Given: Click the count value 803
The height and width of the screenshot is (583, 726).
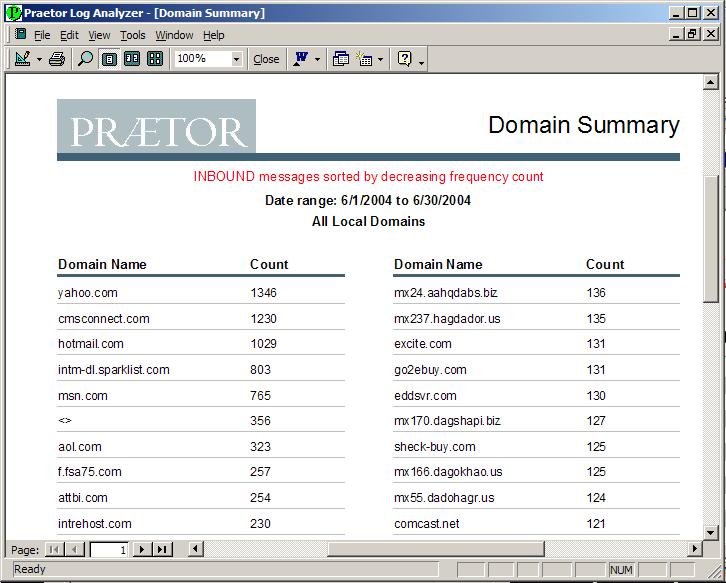Looking at the screenshot, I should (x=260, y=370).
